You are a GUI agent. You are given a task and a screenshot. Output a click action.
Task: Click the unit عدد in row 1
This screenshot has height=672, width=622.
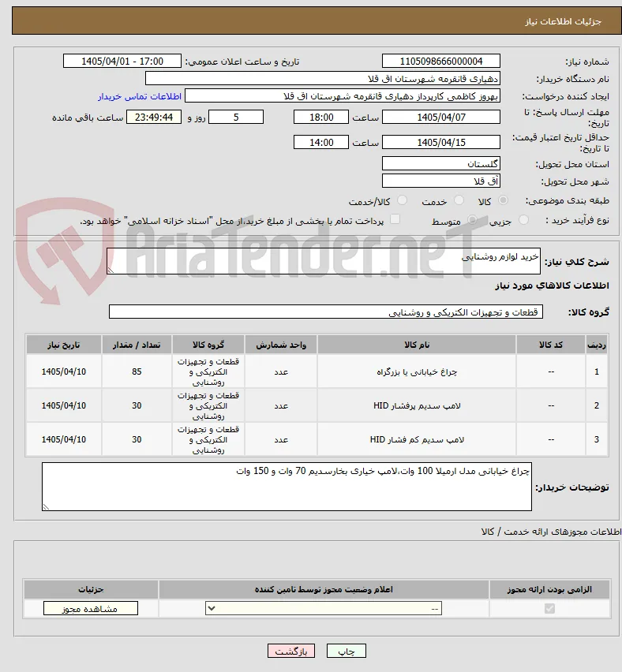click(281, 372)
